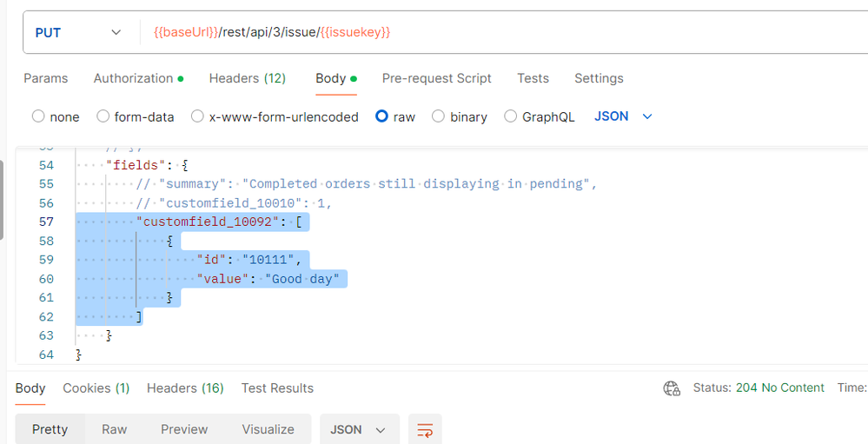The height and width of the screenshot is (444, 868).
Task: Select the request Body tab
Action: coord(336,78)
